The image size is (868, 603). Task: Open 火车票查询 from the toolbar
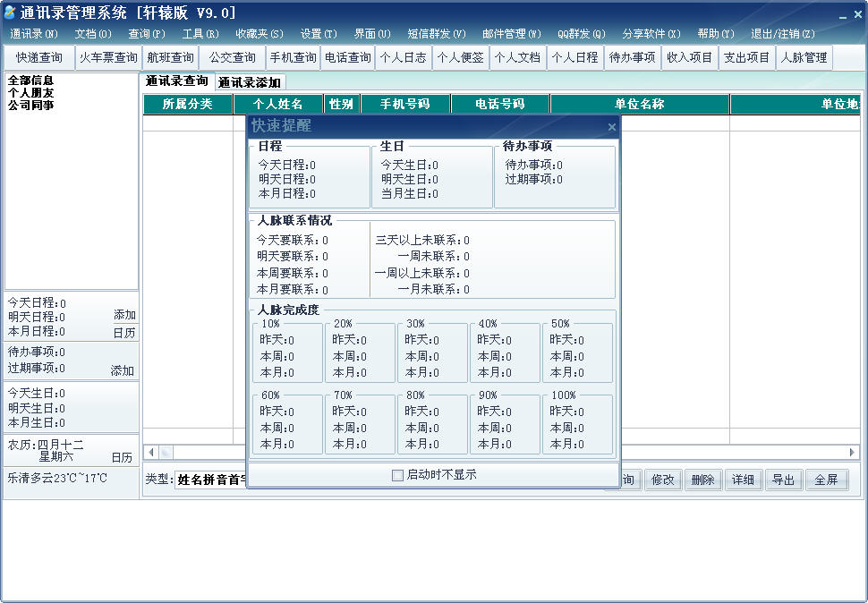pos(108,57)
